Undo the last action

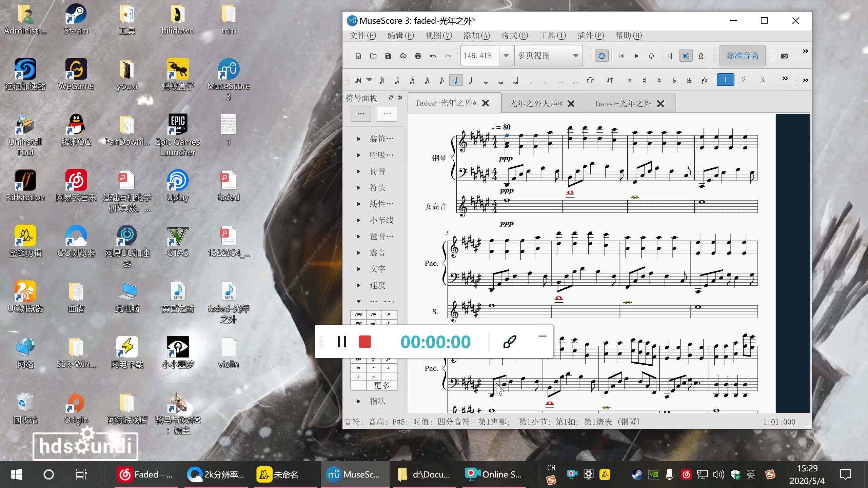(433, 56)
